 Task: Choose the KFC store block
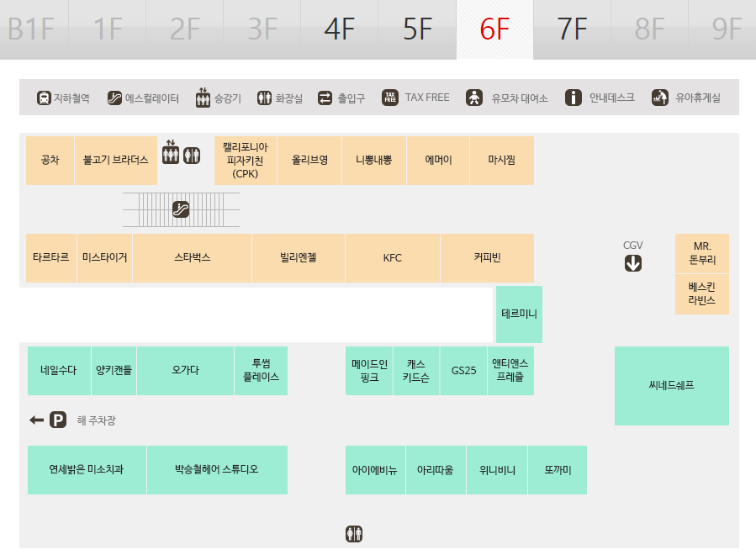pyautogui.click(x=393, y=258)
